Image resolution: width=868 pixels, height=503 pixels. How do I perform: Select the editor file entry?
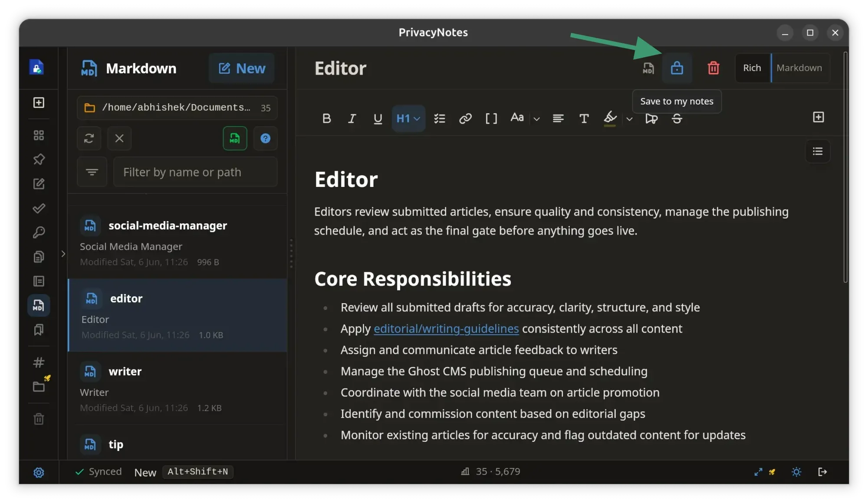[178, 315]
